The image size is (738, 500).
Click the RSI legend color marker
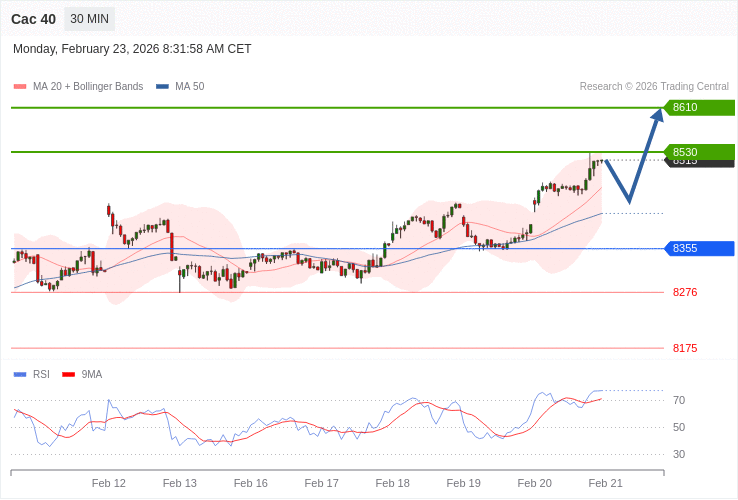[x=20, y=375]
